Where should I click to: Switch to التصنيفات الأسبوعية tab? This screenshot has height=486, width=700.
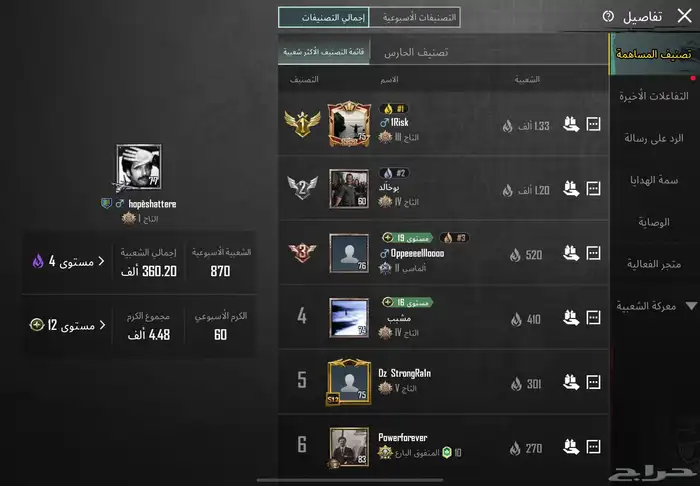pyautogui.click(x=415, y=17)
